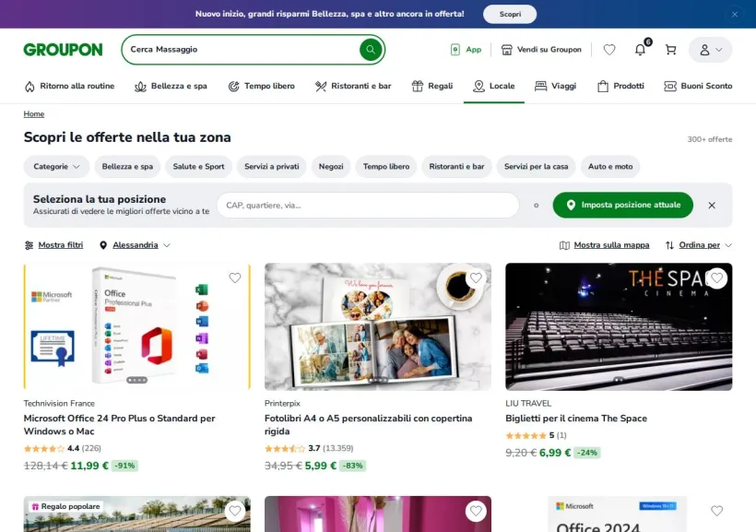Open Buoni Sconto navigation item
This screenshot has width=756, height=532.
click(698, 86)
